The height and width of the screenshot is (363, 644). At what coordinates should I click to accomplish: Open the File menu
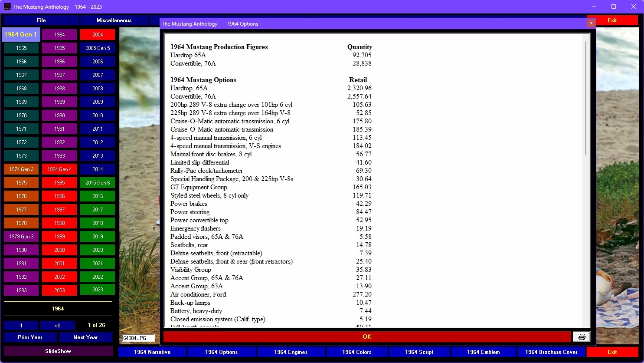(41, 20)
